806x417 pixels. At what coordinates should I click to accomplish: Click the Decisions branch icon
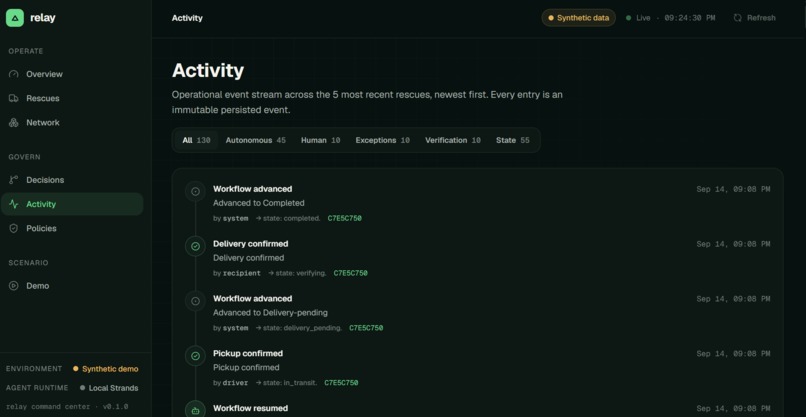pyautogui.click(x=14, y=180)
